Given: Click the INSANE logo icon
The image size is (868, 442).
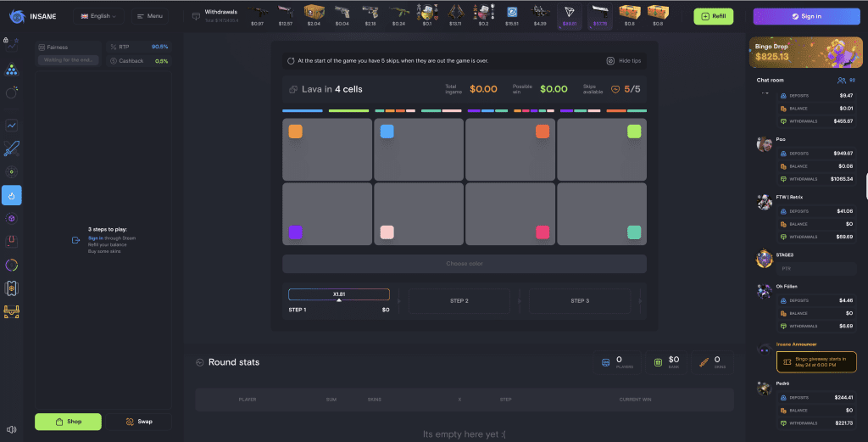Looking at the screenshot, I should point(15,15).
